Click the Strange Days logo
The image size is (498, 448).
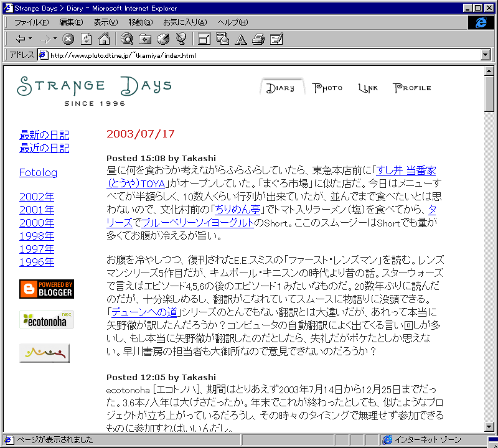pyautogui.click(x=94, y=91)
